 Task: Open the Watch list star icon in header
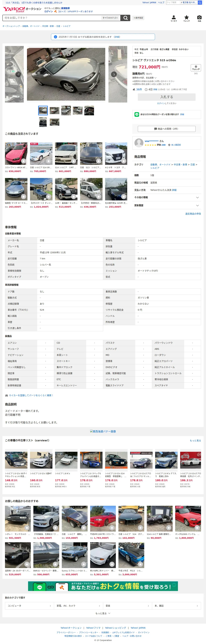tap(186, 18)
